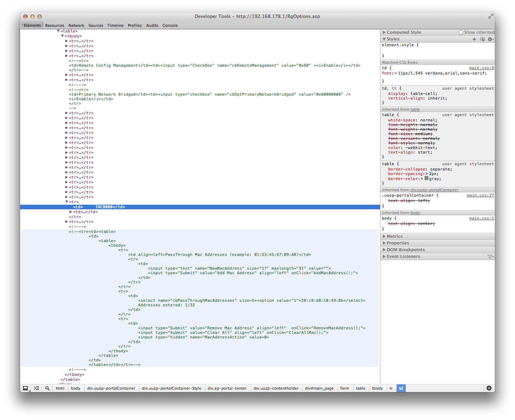Viewport: 515px width, 420px height.
Task: Switch to the Network tab
Action: pyautogui.click(x=76, y=25)
